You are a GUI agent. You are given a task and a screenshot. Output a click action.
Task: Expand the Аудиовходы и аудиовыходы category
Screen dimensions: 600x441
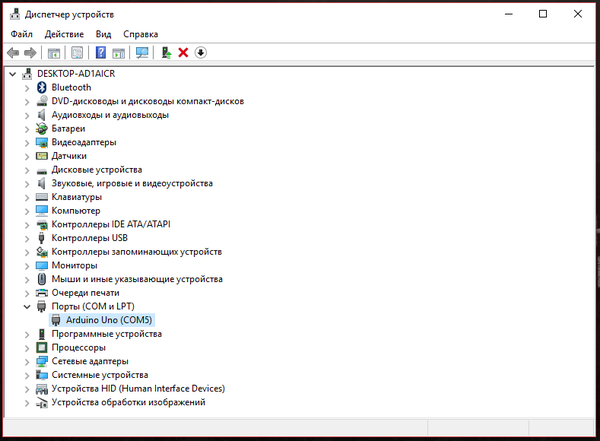click(27, 115)
